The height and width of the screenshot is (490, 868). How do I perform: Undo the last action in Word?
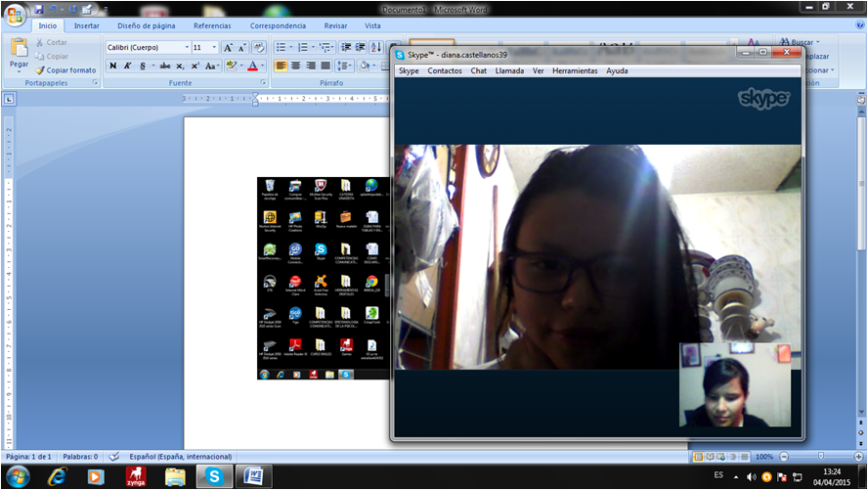tap(53, 9)
